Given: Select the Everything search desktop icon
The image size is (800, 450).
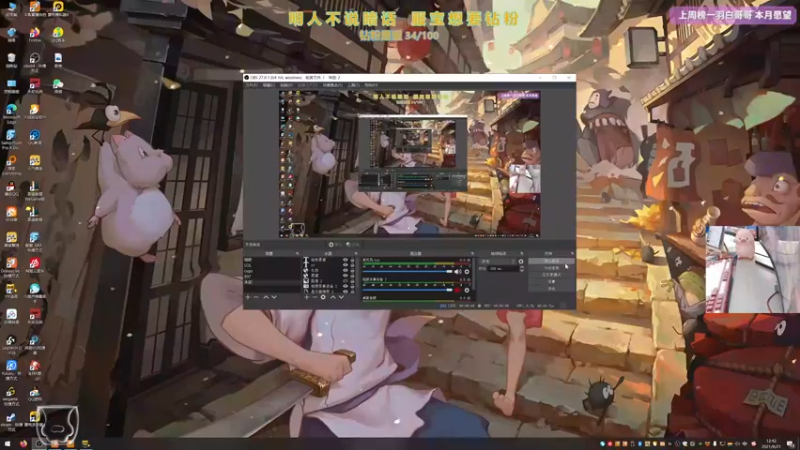Looking at the screenshot, I should pyautogui.click(x=12, y=164).
